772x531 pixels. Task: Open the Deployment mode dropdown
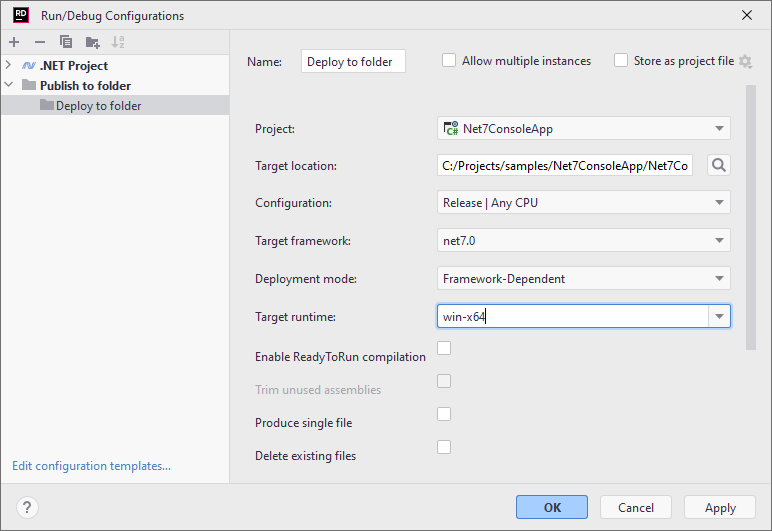click(x=584, y=279)
